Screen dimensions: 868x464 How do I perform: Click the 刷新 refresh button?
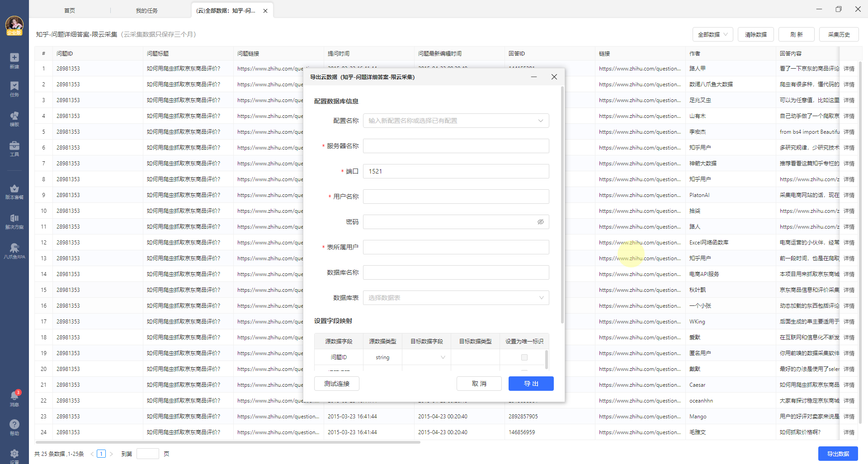pyautogui.click(x=797, y=34)
